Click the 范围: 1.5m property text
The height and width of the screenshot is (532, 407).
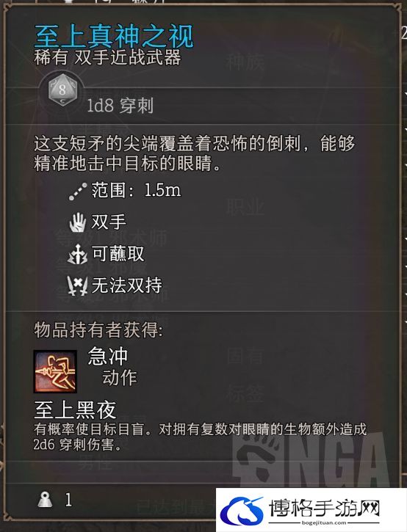click(x=136, y=190)
